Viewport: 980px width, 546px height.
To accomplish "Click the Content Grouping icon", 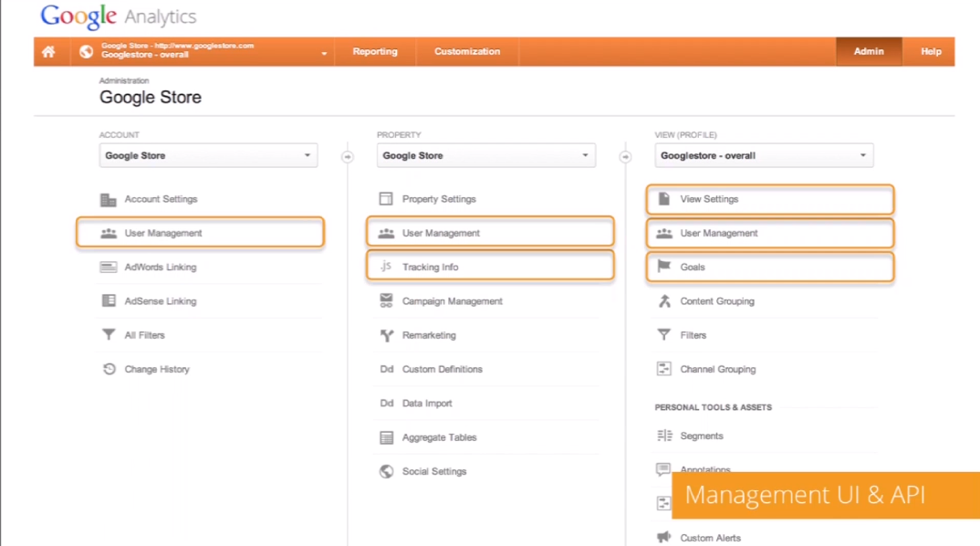I will pyautogui.click(x=663, y=301).
